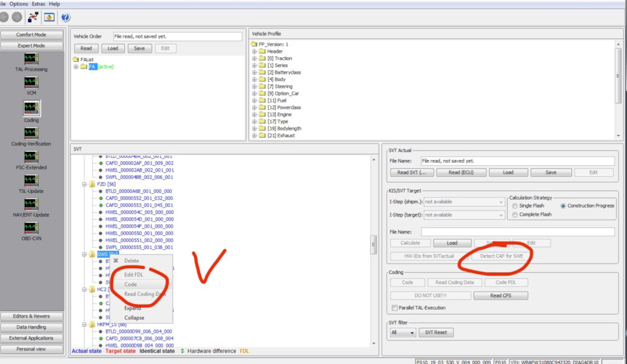
Task: Click the Read CPS button
Action: (x=501, y=296)
